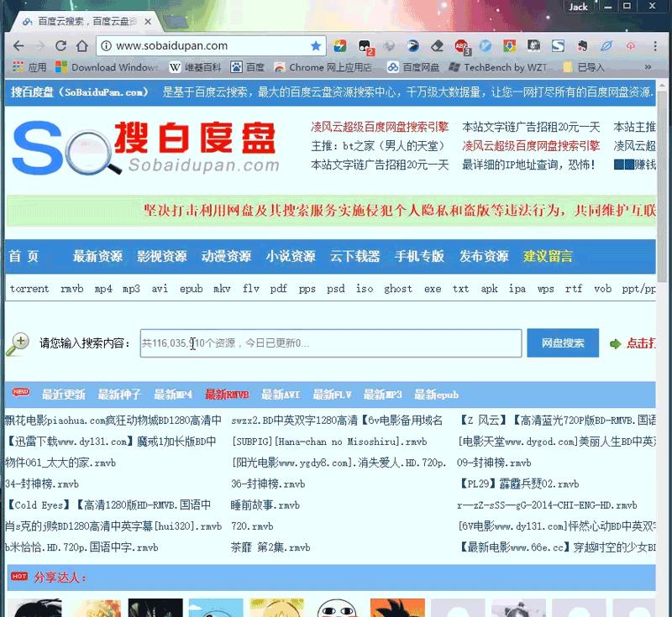Open the 建议留言 navigation link
The width and height of the screenshot is (672, 617).
point(549,258)
